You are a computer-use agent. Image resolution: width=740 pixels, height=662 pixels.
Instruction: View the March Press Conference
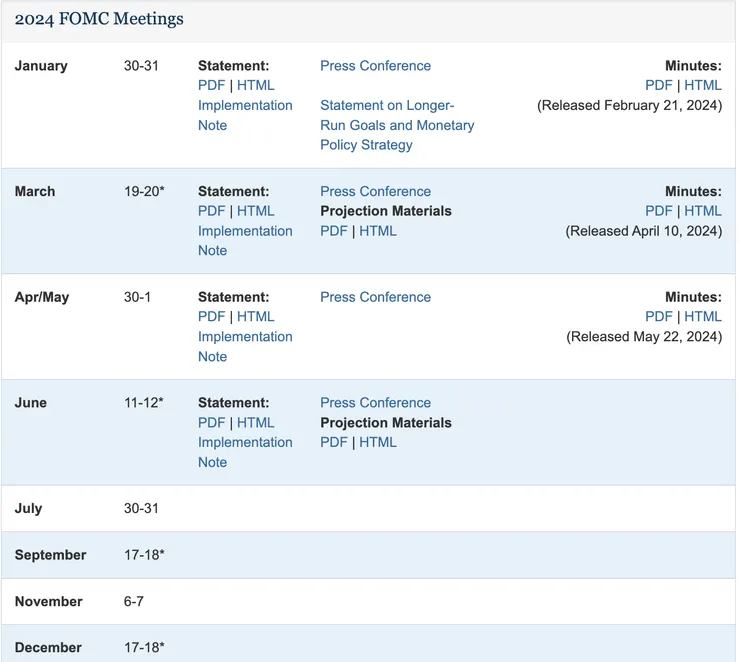click(x=375, y=191)
